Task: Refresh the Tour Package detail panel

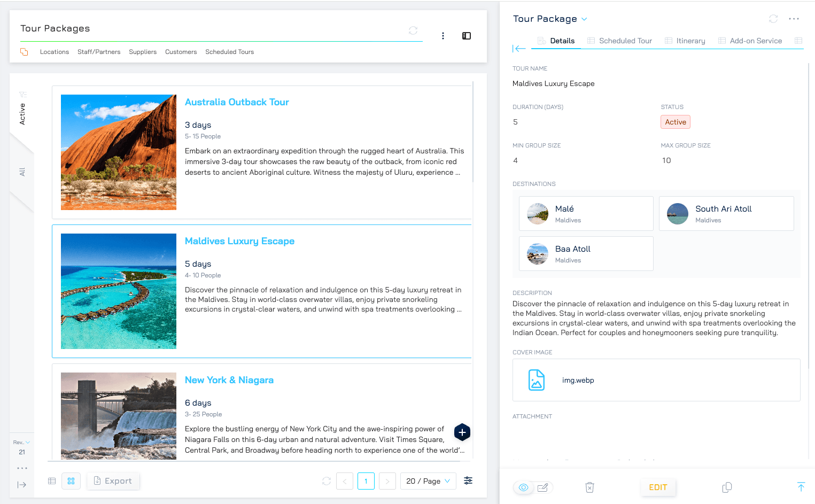Action: [773, 19]
